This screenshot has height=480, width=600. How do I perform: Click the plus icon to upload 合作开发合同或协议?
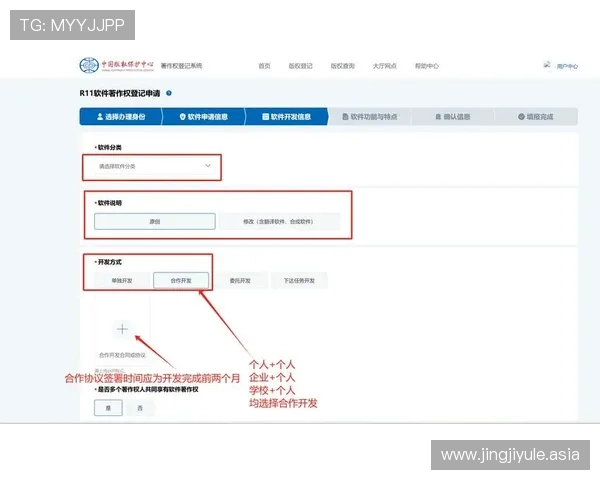(x=122, y=329)
